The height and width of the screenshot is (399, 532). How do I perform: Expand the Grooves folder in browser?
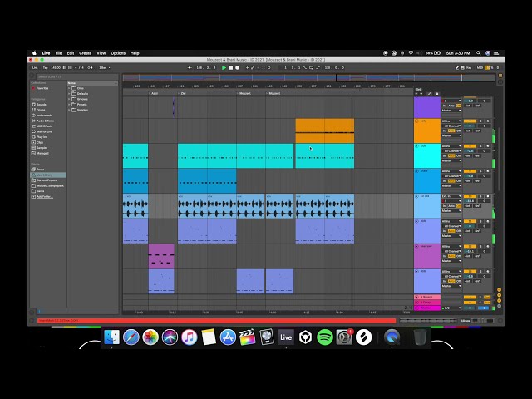[69, 99]
